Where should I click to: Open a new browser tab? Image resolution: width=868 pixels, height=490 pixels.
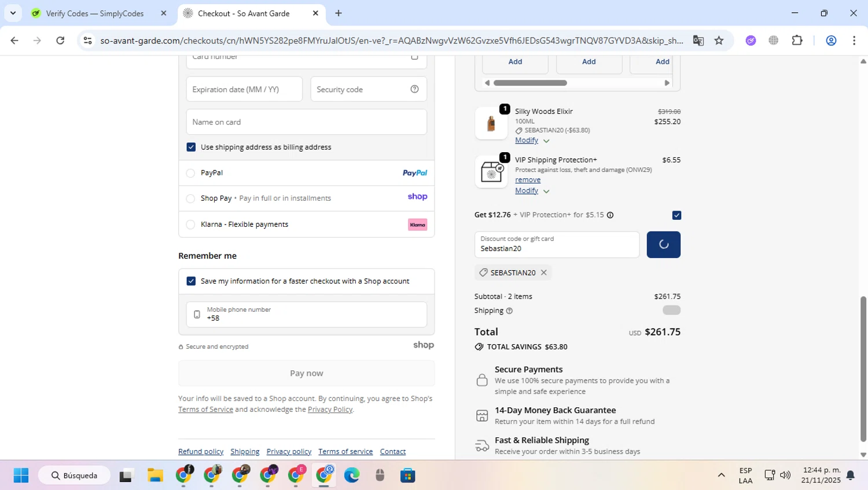(339, 13)
